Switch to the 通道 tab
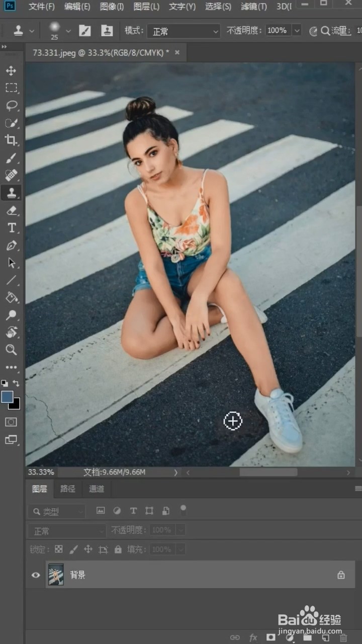 (97, 489)
